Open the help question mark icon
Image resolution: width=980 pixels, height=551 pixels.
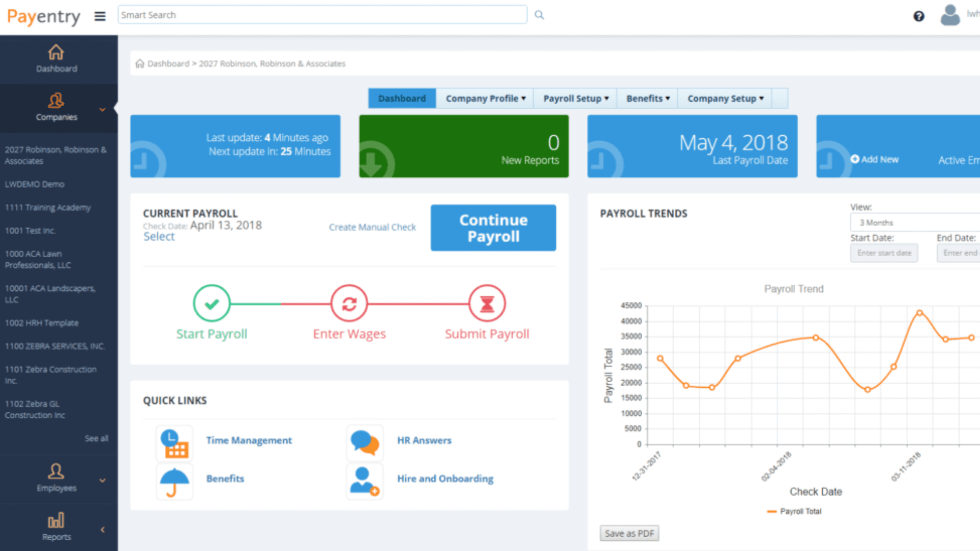(919, 16)
